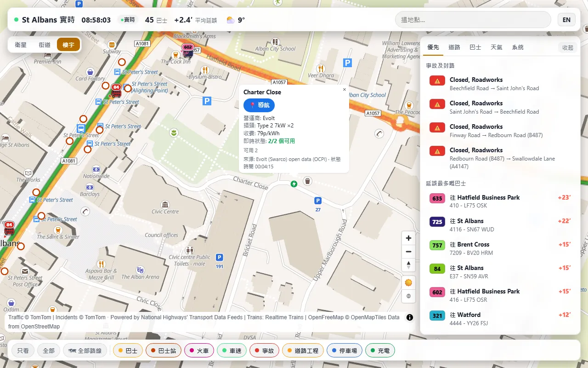Viewport: 588px width, 368px height.
Task: Click the Aspava Bar restaurant icon
Action: click(101, 264)
